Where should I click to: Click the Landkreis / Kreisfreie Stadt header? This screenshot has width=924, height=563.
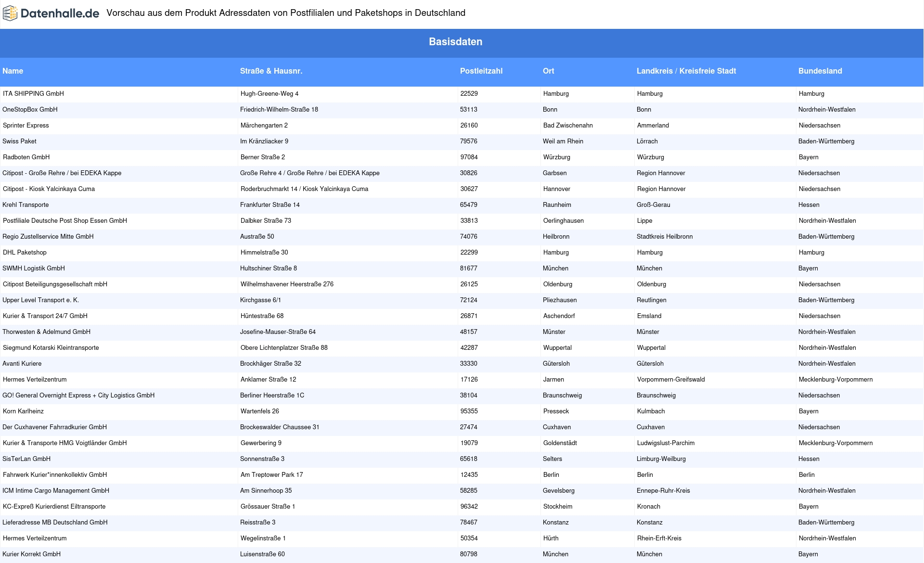(686, 71)
